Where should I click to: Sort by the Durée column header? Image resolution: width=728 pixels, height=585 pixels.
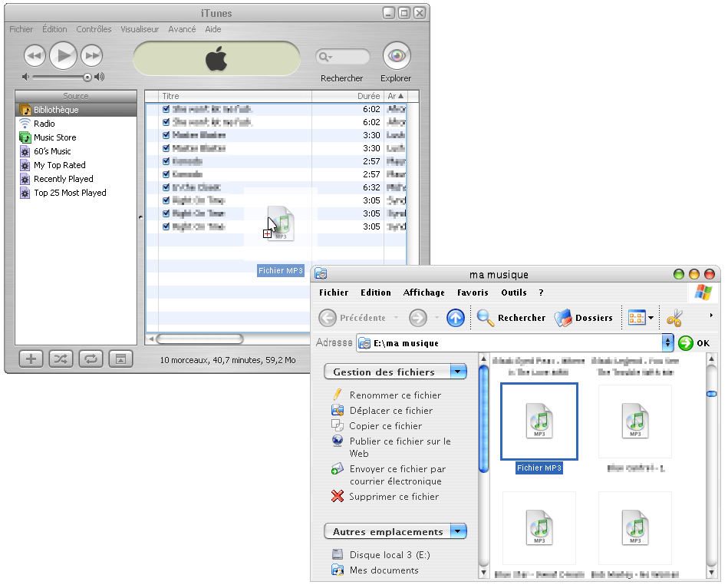coord(348,96)
